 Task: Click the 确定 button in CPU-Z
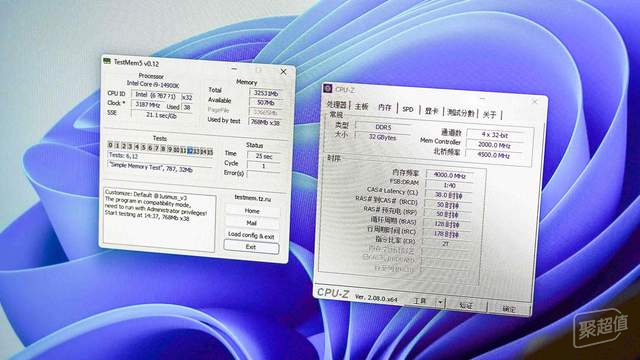pos(509,309)
